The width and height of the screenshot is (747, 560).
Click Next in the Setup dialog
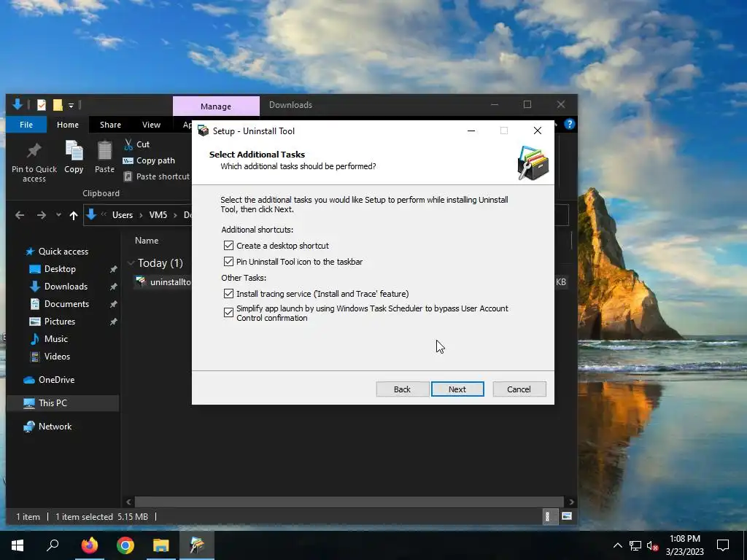pos(457,389)
